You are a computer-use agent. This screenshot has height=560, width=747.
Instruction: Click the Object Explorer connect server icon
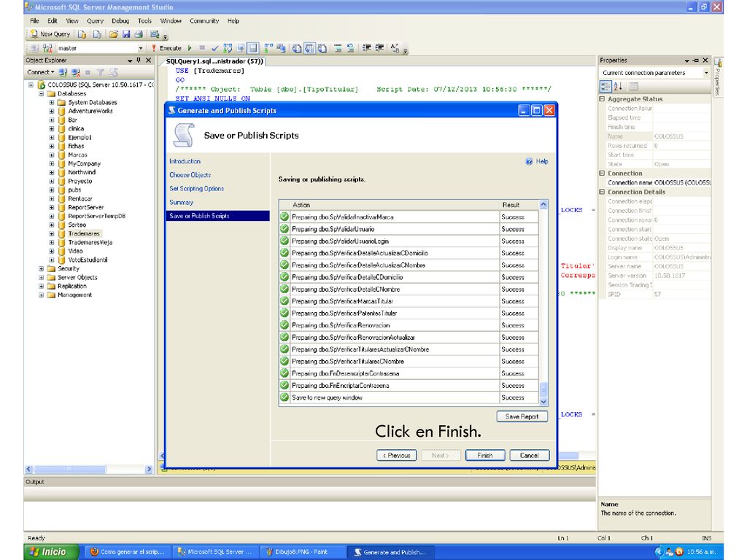tap(63, 72)
